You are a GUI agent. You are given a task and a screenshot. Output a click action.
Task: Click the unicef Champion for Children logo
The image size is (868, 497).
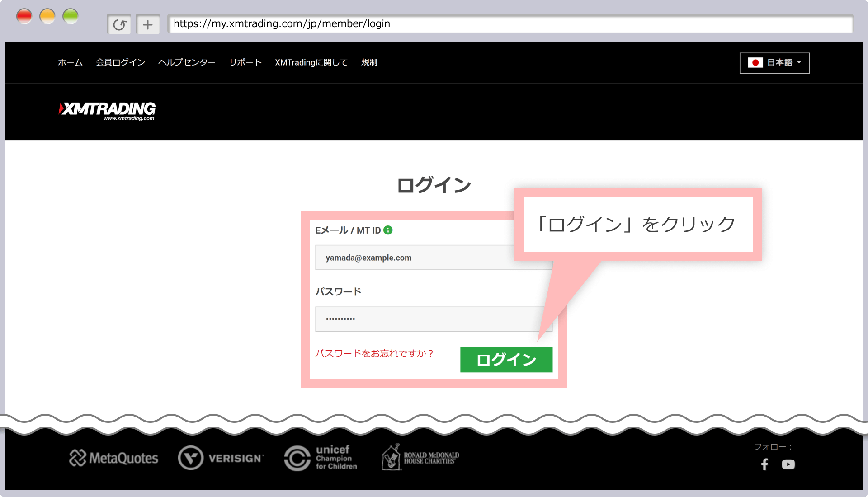pos(321,458)
